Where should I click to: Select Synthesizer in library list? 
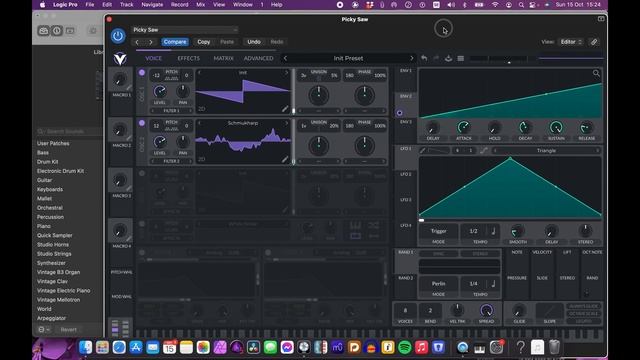[x=51, y=263]
